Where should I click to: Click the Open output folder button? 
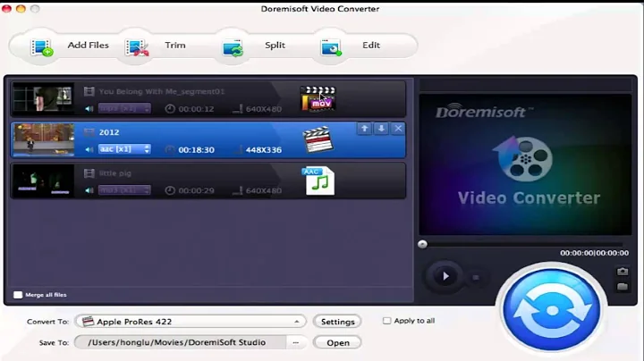tap(337, 342)
